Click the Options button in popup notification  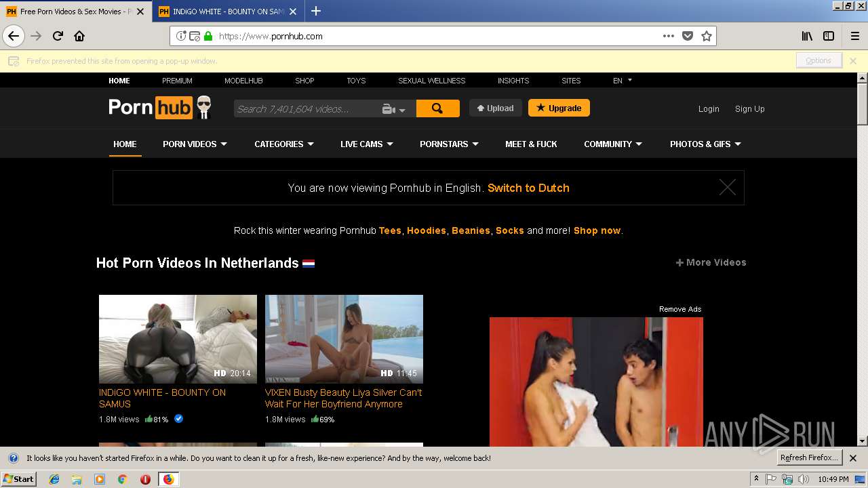point(818,60)
